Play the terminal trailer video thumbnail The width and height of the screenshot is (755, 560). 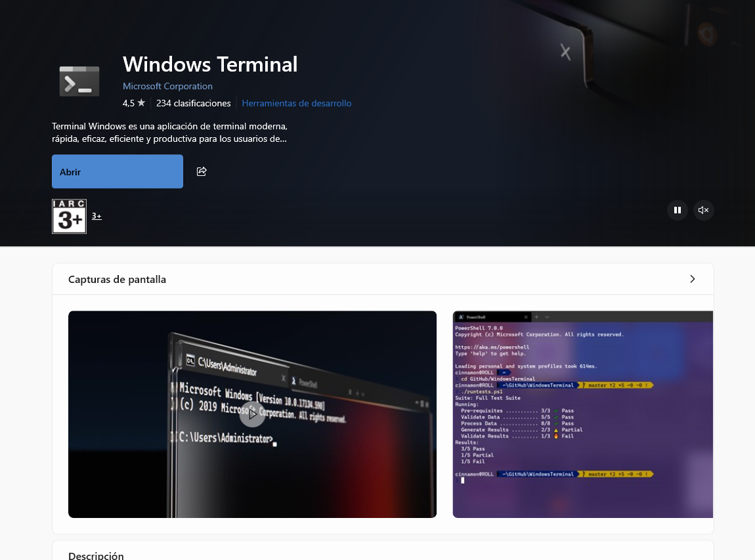(x=252, y=414)
